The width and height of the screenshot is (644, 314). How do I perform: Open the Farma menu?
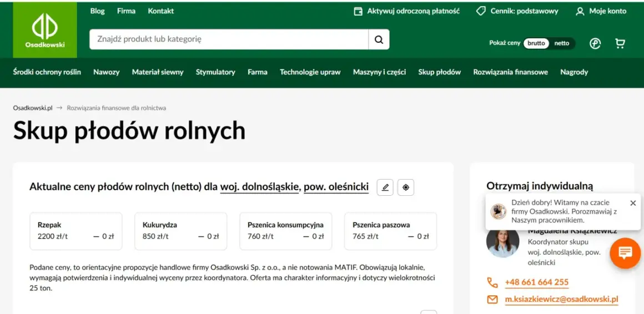tap(258, 72)
